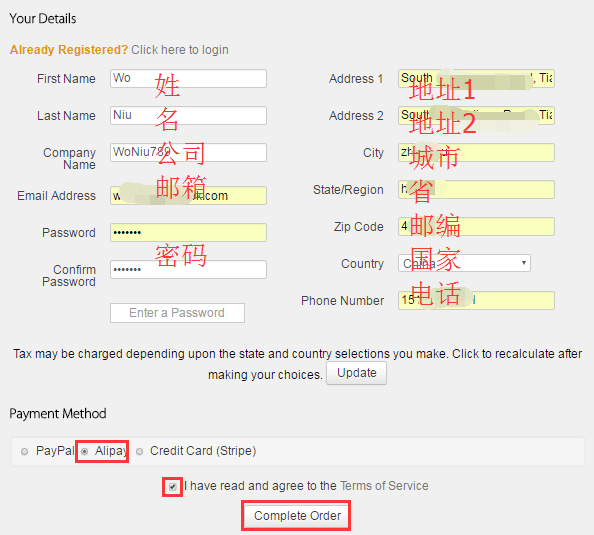Click the Update tax button
594x535 pixels.
[356, 373]
